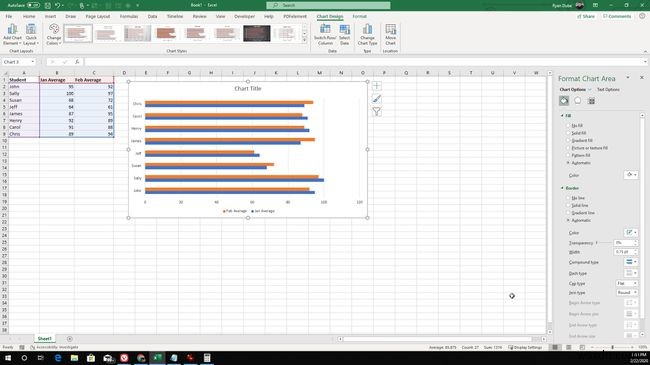Click the Insert Function fx icon
This screenshot has height=365, width=650.
point(77,62)
